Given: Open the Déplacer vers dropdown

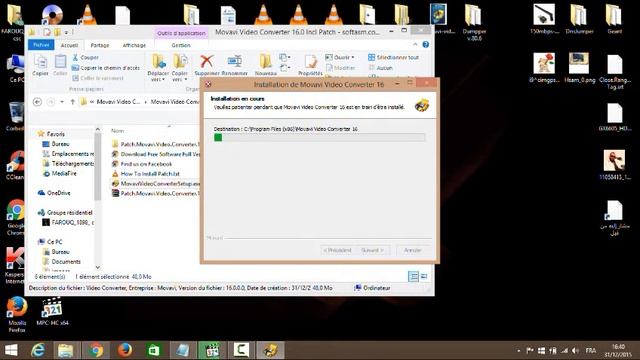Looking at the screenshot, I should (158, 68).
